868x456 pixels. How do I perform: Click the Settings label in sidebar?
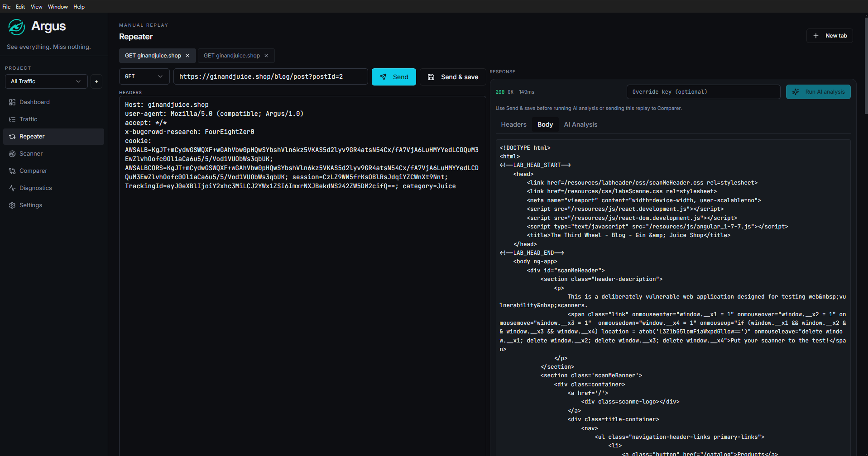(31, 205)
